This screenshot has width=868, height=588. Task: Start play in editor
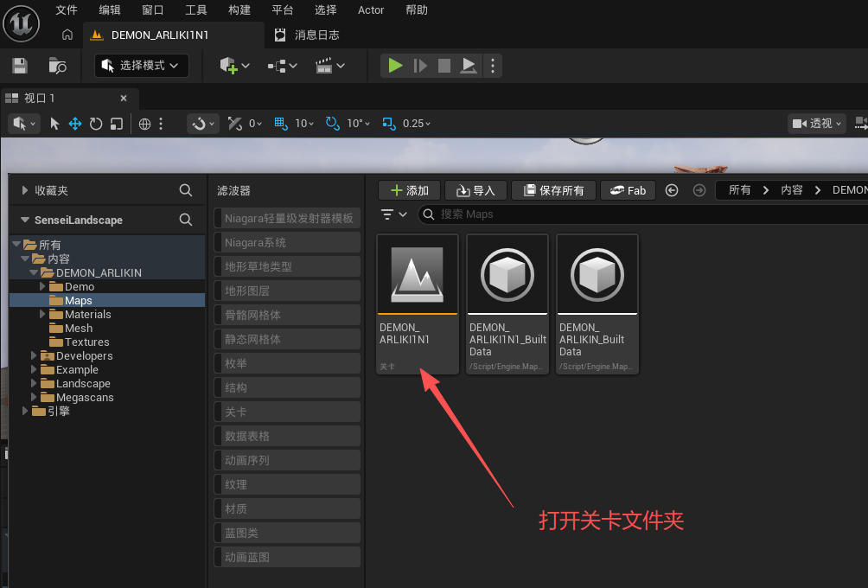click(395, 66)
